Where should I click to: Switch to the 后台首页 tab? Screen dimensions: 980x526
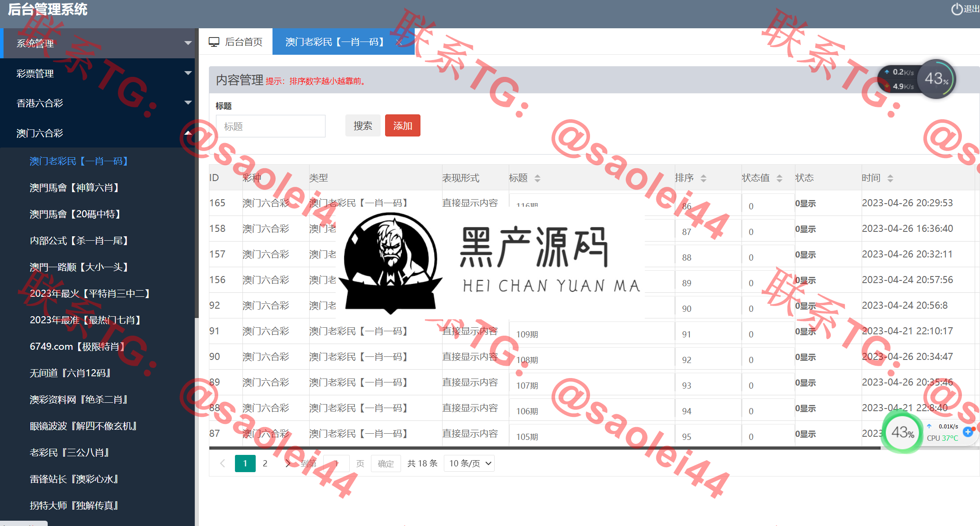(235, 42)
